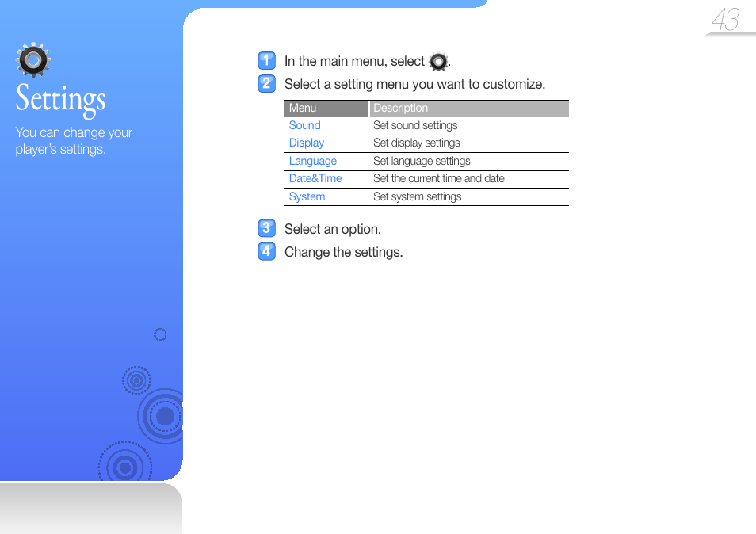Open the Display menu link

[x=307, y=143]
